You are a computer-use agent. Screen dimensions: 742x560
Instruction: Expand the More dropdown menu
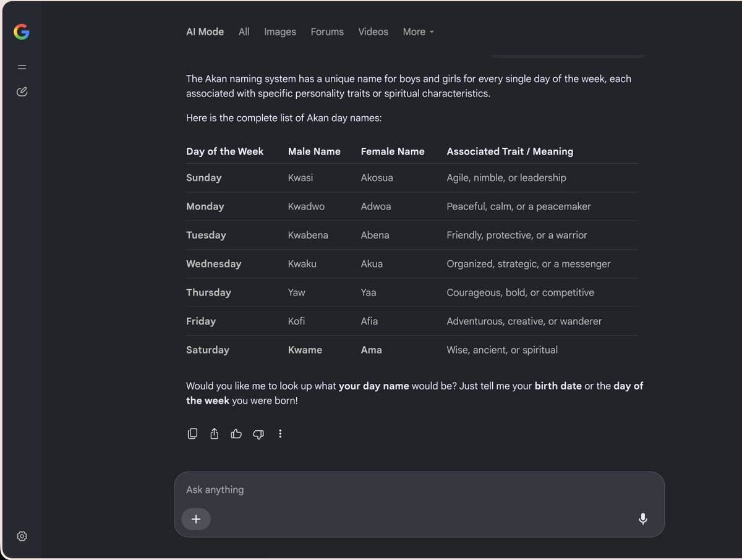coord(419,32)
